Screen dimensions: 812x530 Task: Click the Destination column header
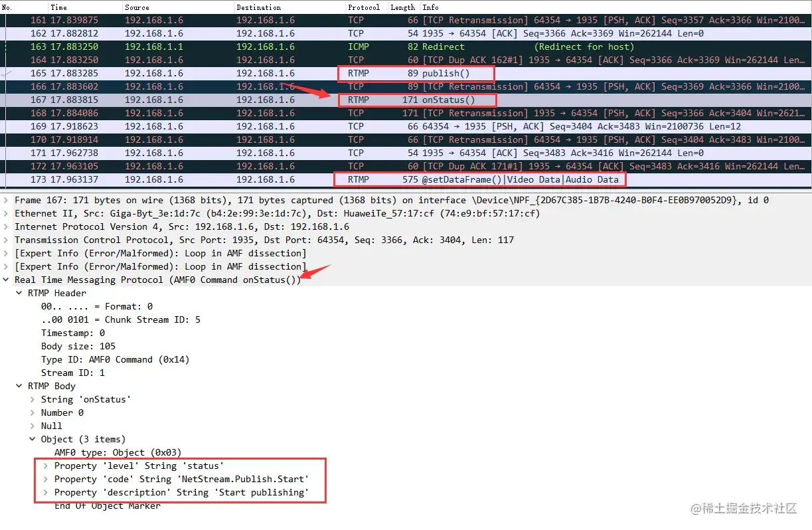point(258,7)
